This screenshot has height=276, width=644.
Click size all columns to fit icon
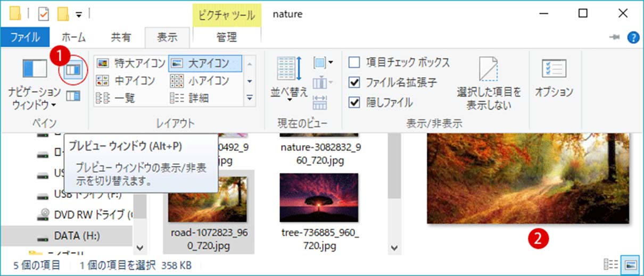[x=320, y=102]
